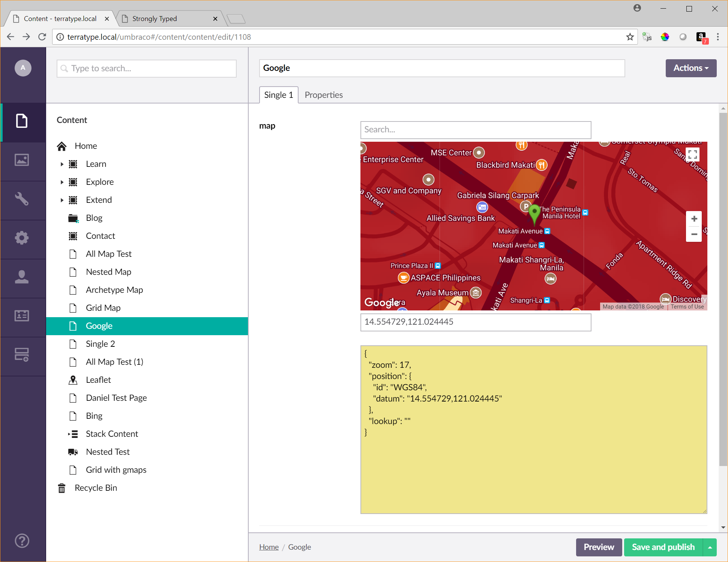The image size is (728, 562).
Task: Click the color wheel extension icon
Action: [x=665, y=37]
